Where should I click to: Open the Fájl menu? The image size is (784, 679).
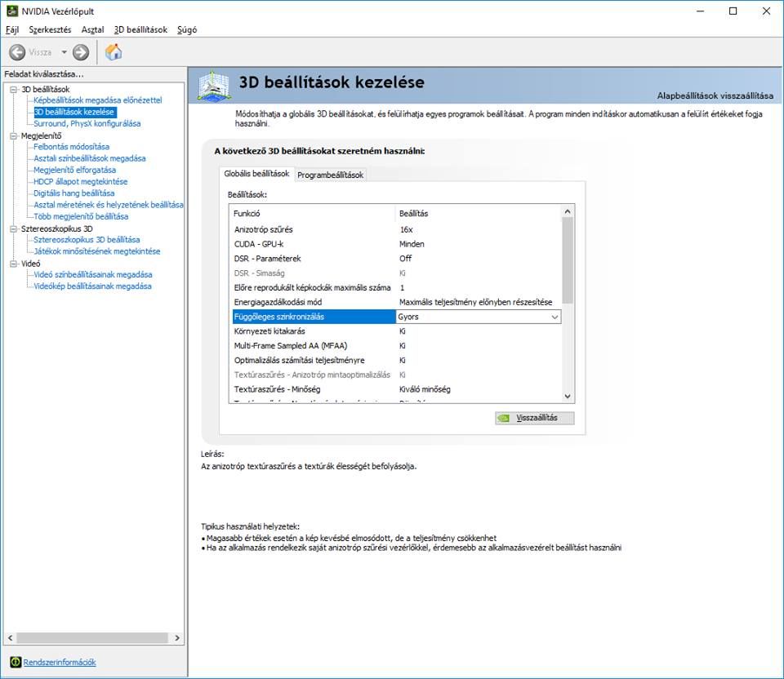coord(12,29)
